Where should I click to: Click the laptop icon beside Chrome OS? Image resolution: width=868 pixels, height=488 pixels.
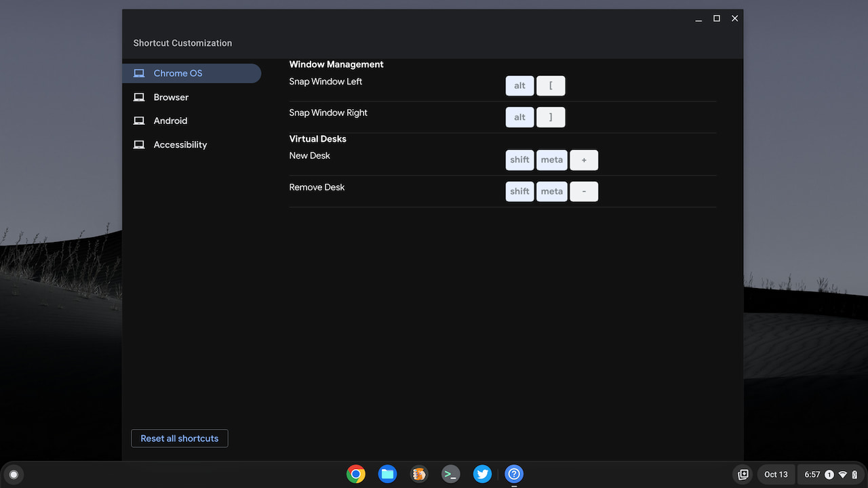point(139,73)
